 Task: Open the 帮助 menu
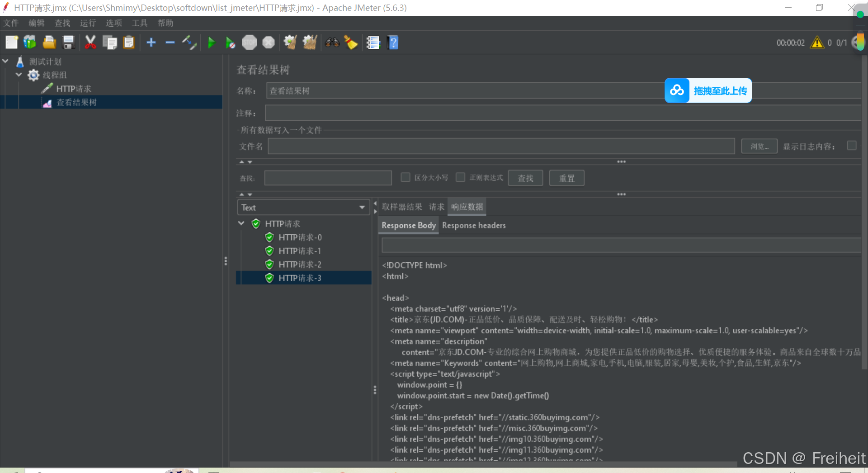[165, 23]
